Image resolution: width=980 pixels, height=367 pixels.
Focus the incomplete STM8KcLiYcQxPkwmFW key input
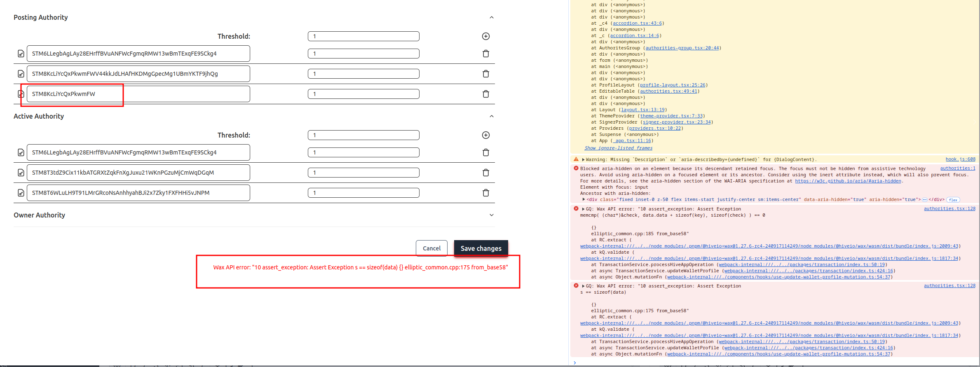[138, 94]
